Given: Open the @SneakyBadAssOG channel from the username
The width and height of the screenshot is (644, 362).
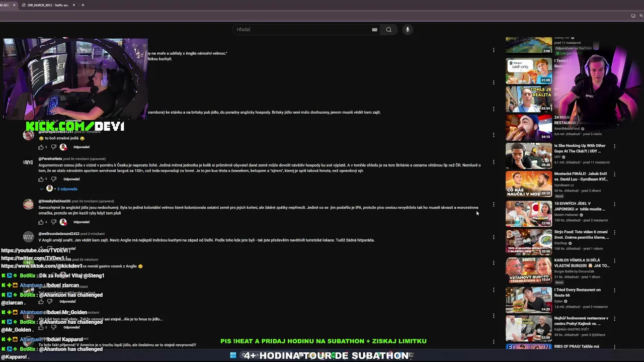Looking at the screenshot, I should (x=54, y=201).
